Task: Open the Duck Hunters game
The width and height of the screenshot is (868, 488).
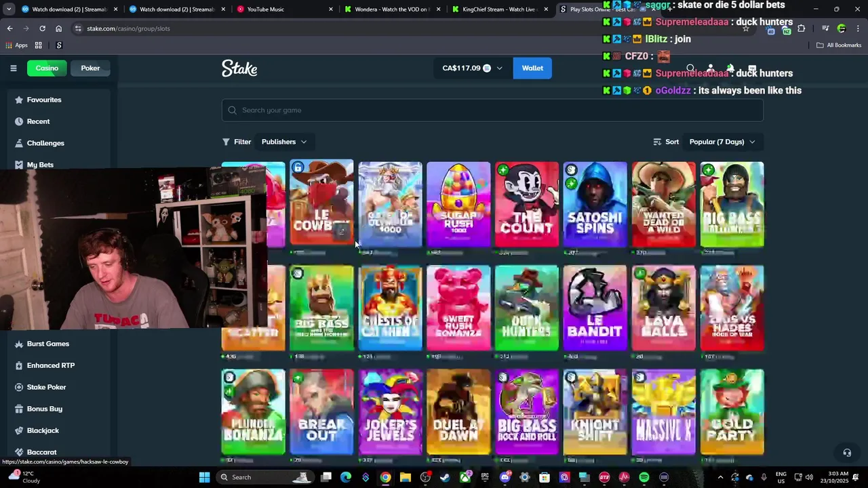Action: [527, 308]
